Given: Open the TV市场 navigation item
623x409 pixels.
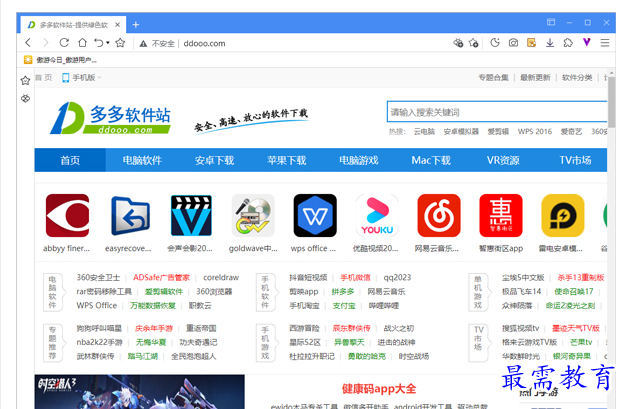Looking at the screenshot, I should [x=575, y=160].
